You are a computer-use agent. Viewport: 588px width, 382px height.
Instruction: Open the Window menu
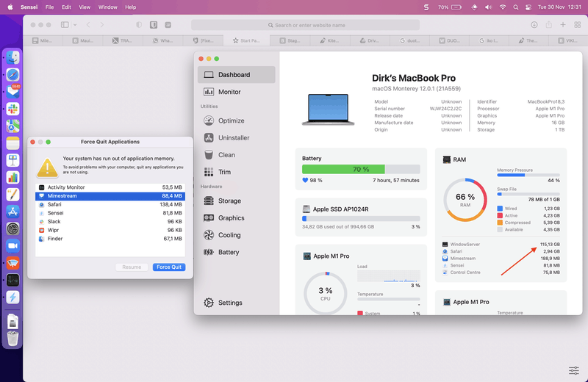tap(107, 7)
